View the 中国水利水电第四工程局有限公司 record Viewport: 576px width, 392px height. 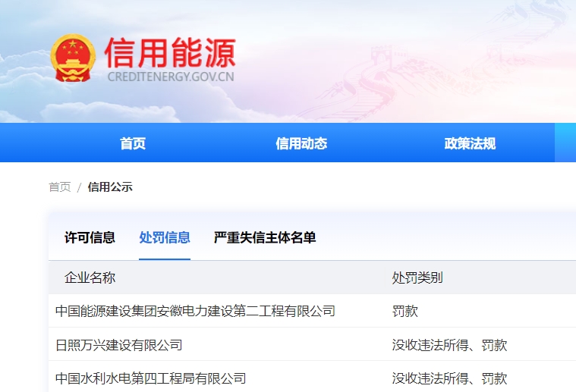pos(151,378)
